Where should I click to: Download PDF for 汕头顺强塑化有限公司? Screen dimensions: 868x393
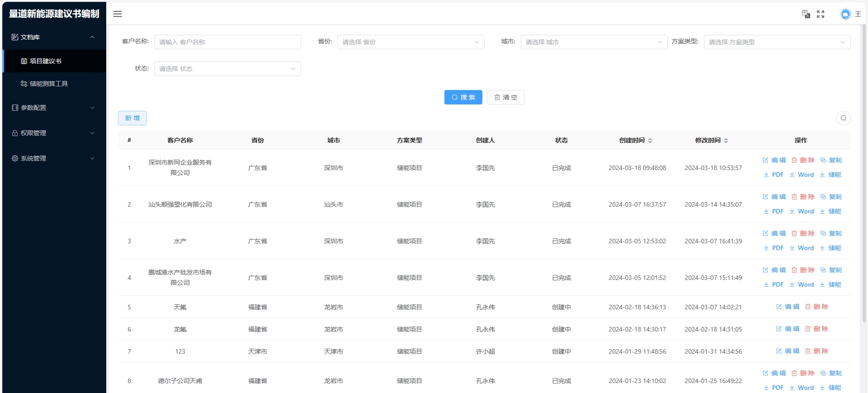tap(774, 211)
